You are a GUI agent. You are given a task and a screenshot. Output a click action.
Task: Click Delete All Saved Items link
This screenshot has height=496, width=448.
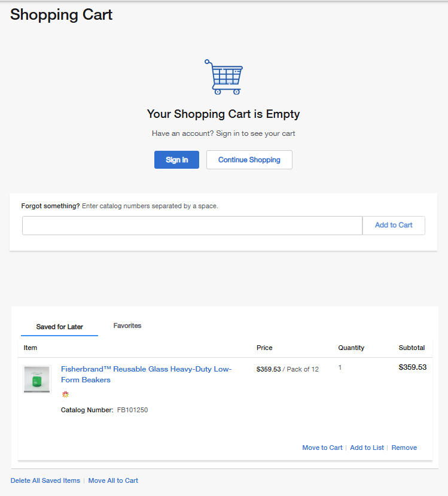[x=45, y=480]
